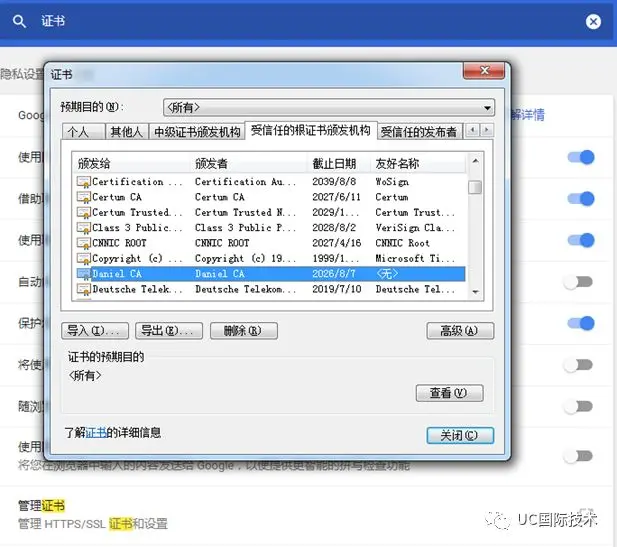Image resolution: width=617 pixels, height=547 pixels.
Task: Click the VeriSign Cla... friendly name cell
Action: coord(415,228)
